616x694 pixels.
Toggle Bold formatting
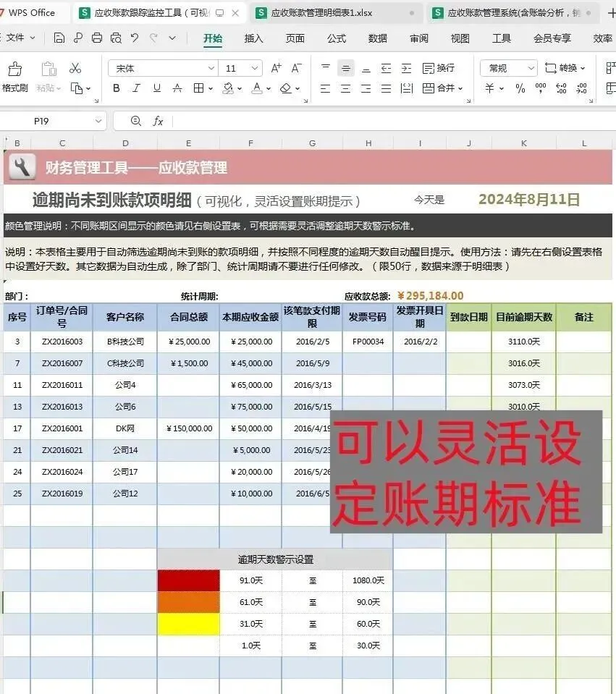click(x=117, y=88)
